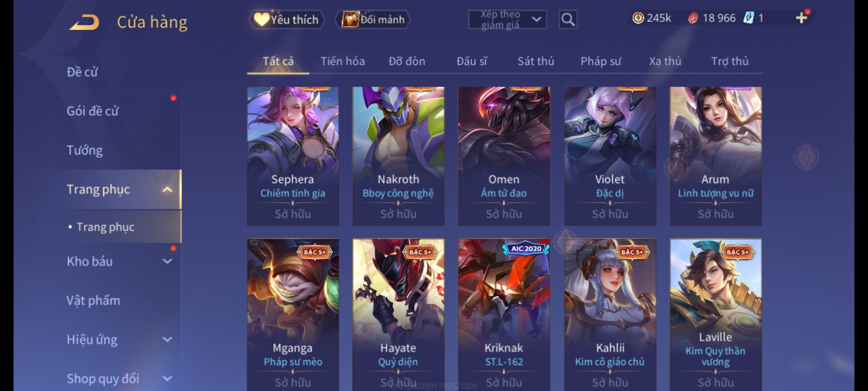Open the search magnifier icon
The image size is (868, 391).
(568, 20)
